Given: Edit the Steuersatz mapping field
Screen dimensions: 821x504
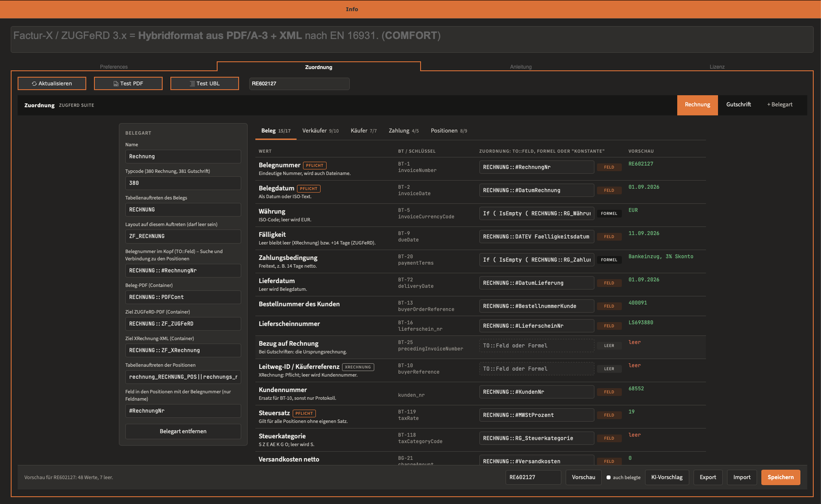Looking at the screenshot, I should pyautogui.click(x=536, y=415).
